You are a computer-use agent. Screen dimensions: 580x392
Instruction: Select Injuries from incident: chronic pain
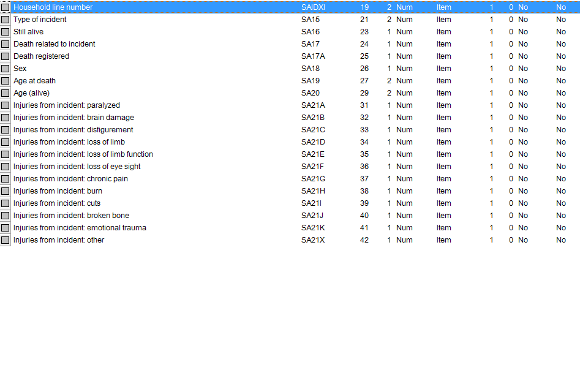coord(70,179)
